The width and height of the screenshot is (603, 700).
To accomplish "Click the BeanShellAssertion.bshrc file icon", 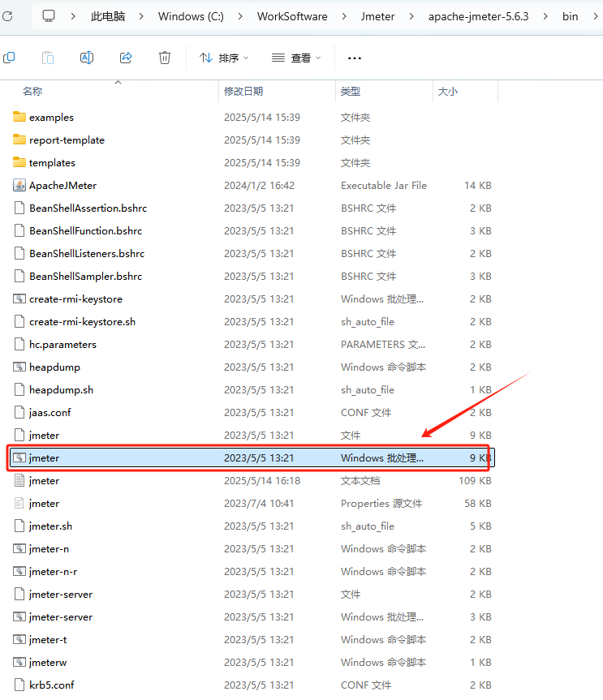I will (x=19, y=208).
